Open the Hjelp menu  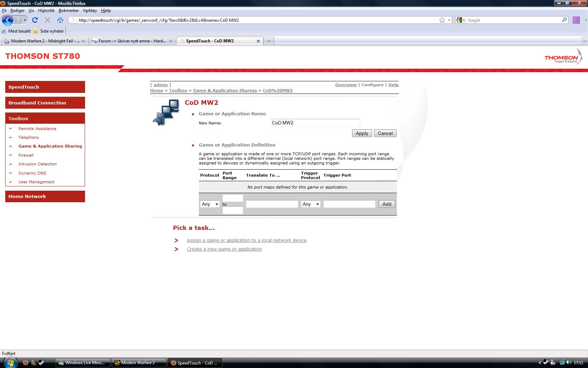106,11
